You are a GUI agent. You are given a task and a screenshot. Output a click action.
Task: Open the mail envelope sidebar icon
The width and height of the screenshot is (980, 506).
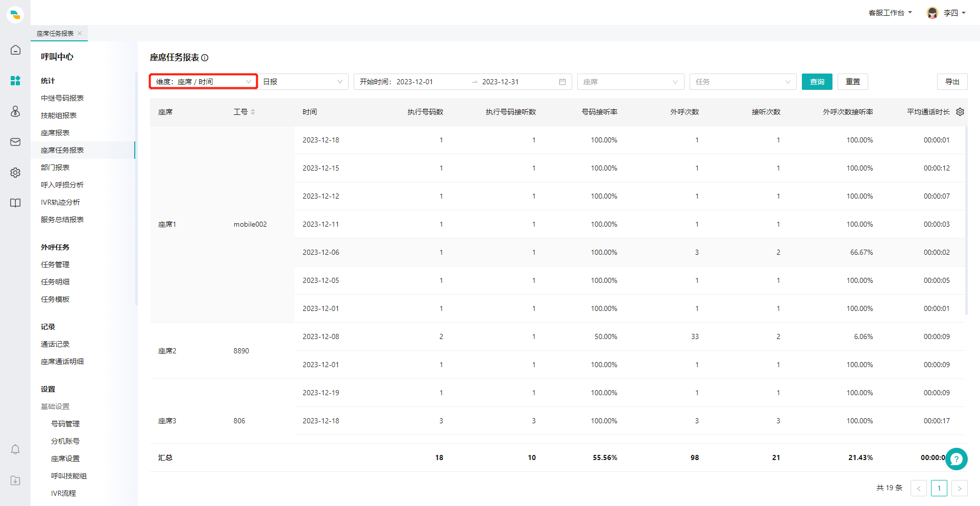[x=15, y=142]
